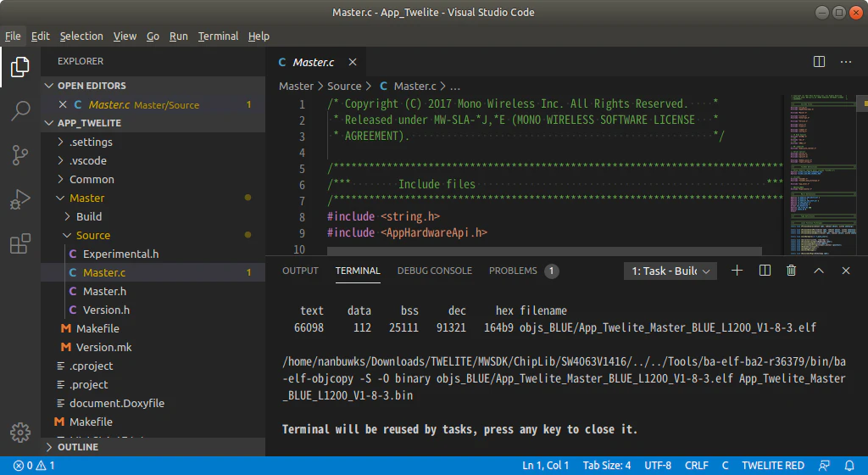Screen dimensions: 868x475
Task: Click 'TWELITE RED' in status bar
Action: pos(773,466)
